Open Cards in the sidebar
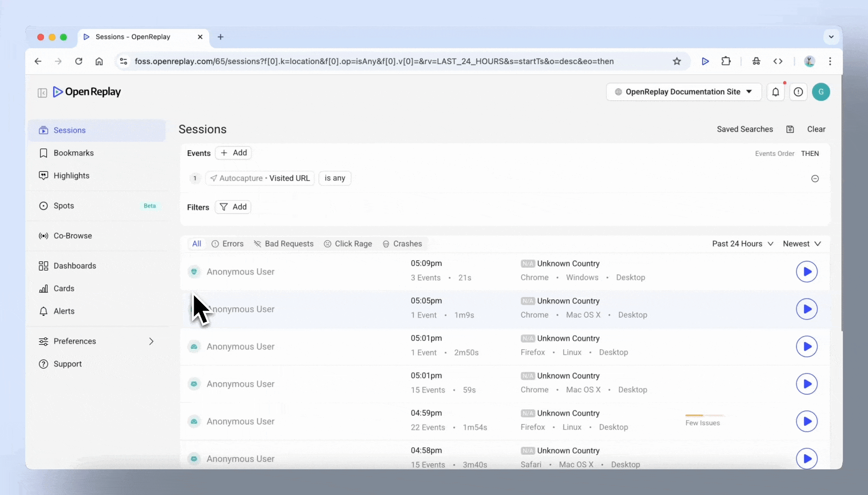This screenshot has width=868, height=495. pyautogui.click(x=97, y=289)
